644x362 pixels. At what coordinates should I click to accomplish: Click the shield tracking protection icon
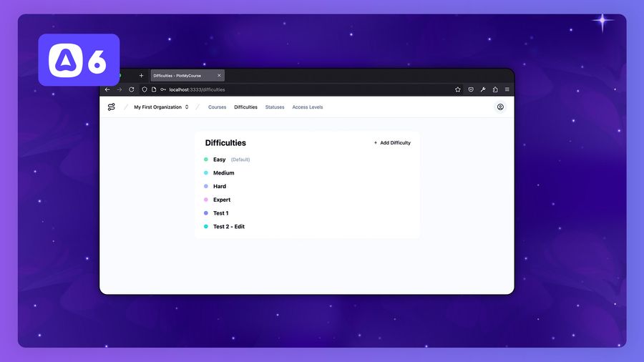(x=145, y=89)
